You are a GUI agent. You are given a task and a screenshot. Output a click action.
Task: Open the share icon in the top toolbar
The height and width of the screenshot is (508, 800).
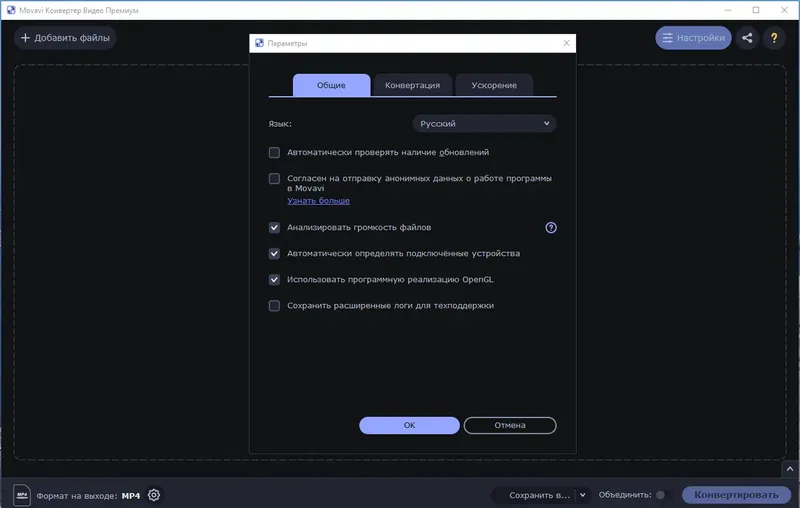click(747, 38)
